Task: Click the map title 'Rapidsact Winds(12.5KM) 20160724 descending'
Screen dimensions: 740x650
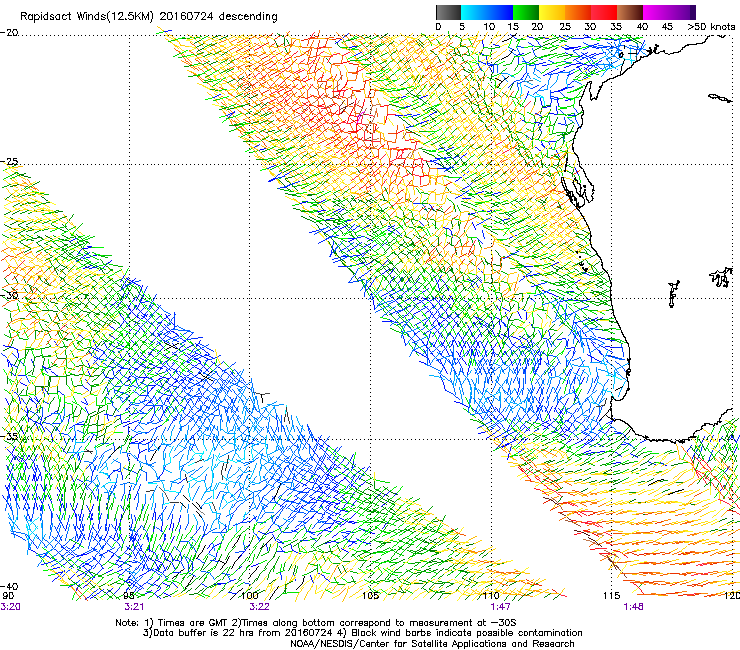Action: [x=149, y=17]
